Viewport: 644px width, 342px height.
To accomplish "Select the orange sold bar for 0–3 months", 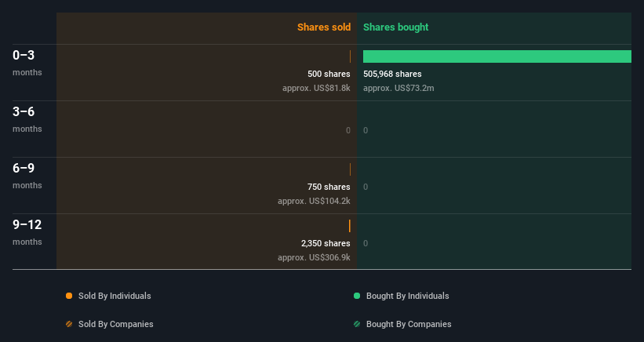I will click(350, 56).
